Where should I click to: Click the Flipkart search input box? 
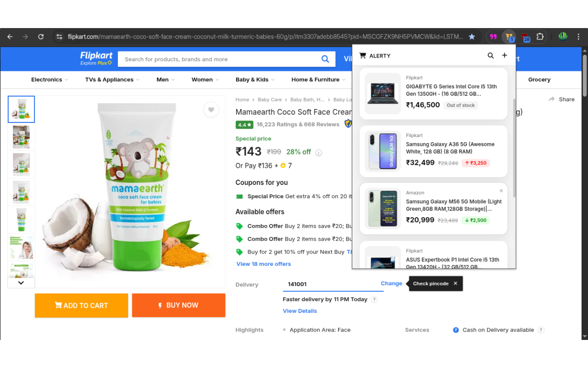(219, 59)
